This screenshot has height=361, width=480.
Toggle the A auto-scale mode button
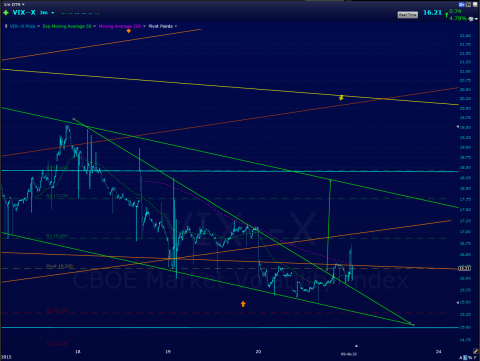pyautogui.click(x=461, y=357)
